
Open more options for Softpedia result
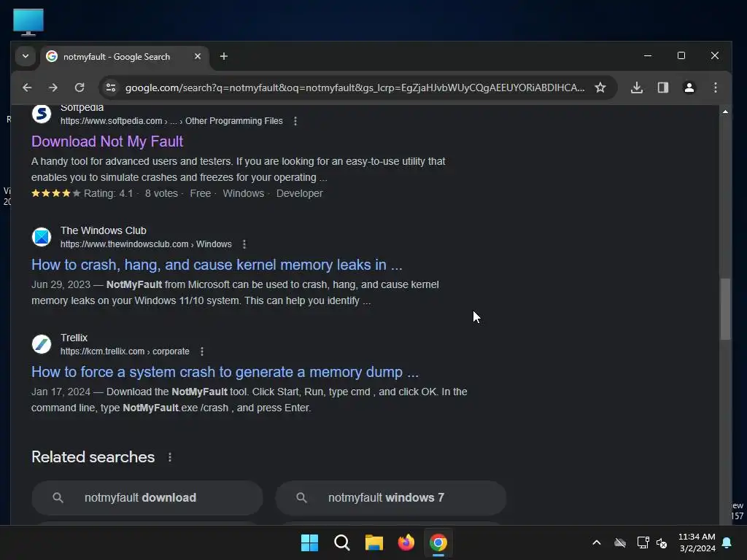[x=295, y=121]
